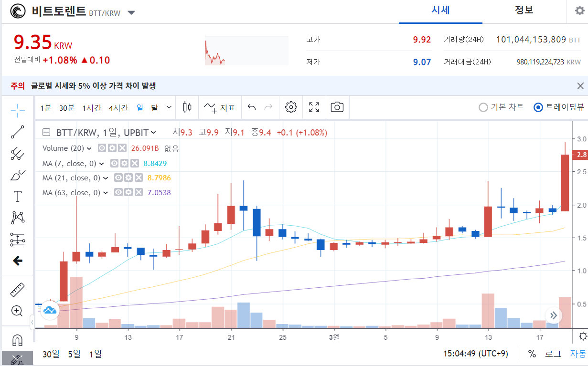
Task: Remove the MA (7, close, 0) indicator
Action: tap(135, 163)
